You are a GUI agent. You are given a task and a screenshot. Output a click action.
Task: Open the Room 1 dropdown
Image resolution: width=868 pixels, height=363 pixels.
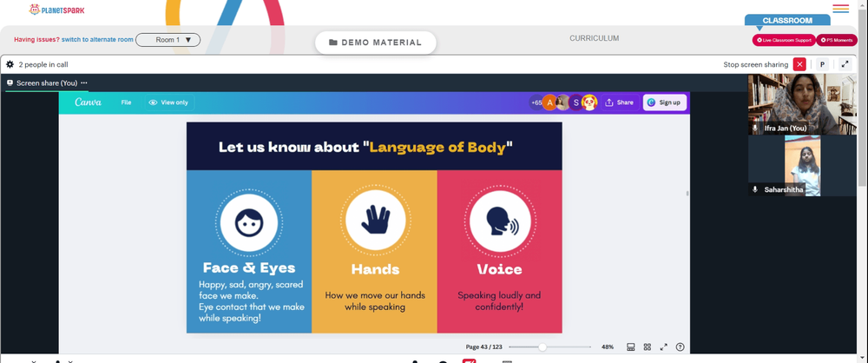pos(168,40)
